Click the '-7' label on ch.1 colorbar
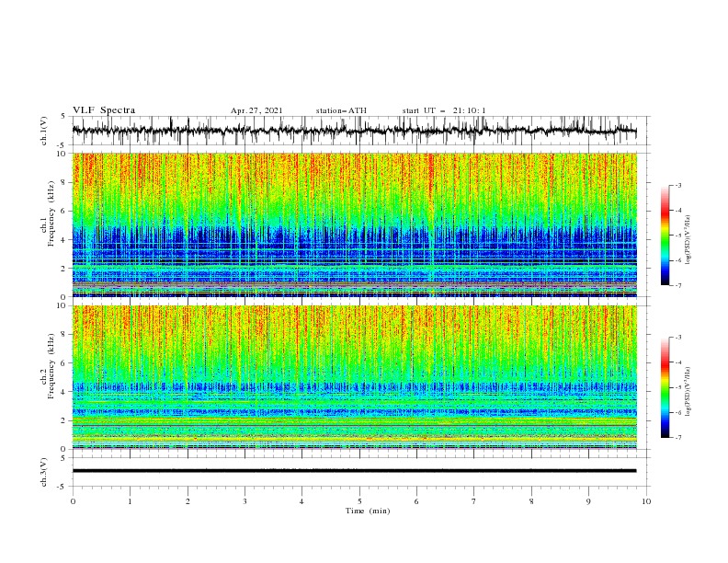Screen dimensions: 728x563 (677, 285)
